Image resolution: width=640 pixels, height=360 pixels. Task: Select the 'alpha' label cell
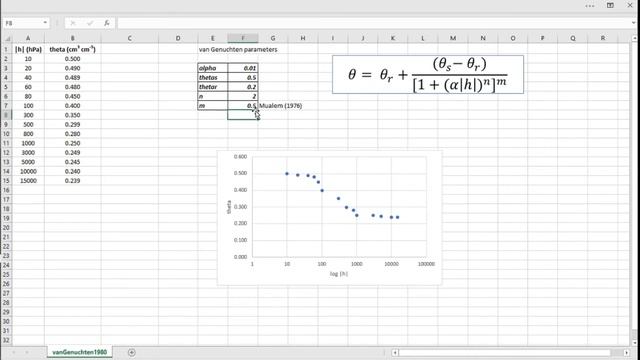pyautogui.click(x=213, y=68)
